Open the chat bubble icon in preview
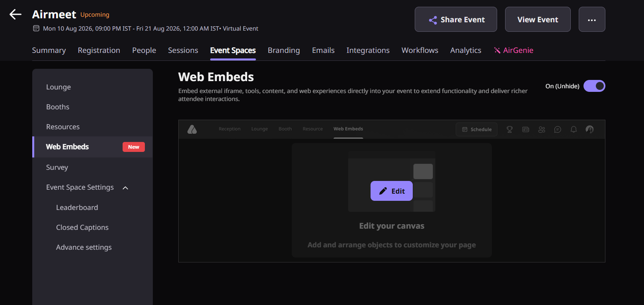This screenshot has width=644, height=305. coord(558,129)
